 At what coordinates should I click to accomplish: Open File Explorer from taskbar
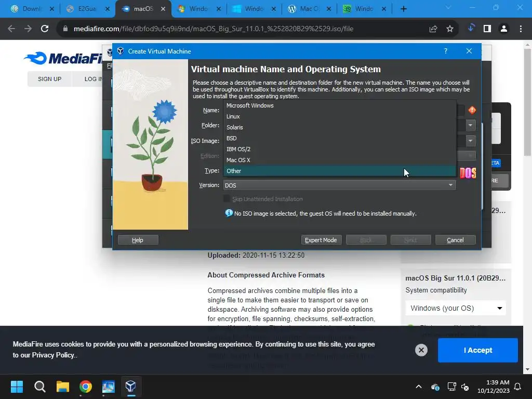pyautogui.click(x=63, y=387)
